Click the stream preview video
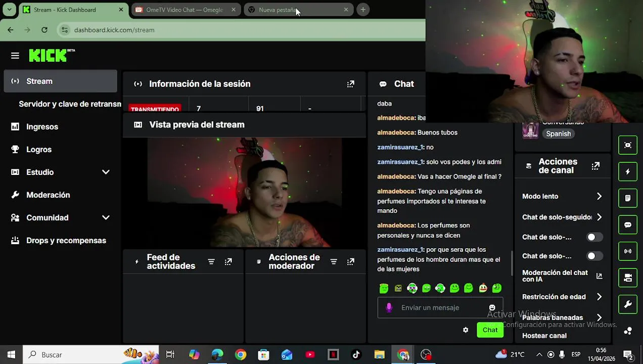 [x=244, y=193]
